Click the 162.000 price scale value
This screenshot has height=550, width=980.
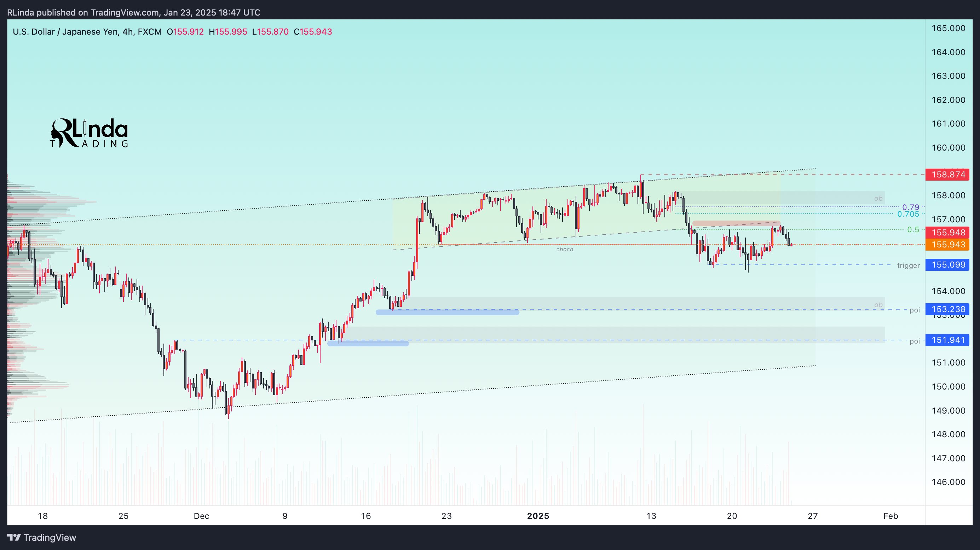(948, 100)
